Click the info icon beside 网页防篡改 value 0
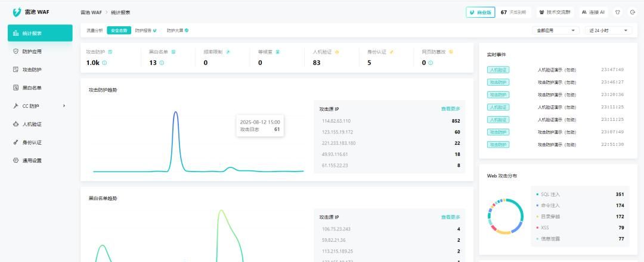The image size is (644, 262). point(431,63)
